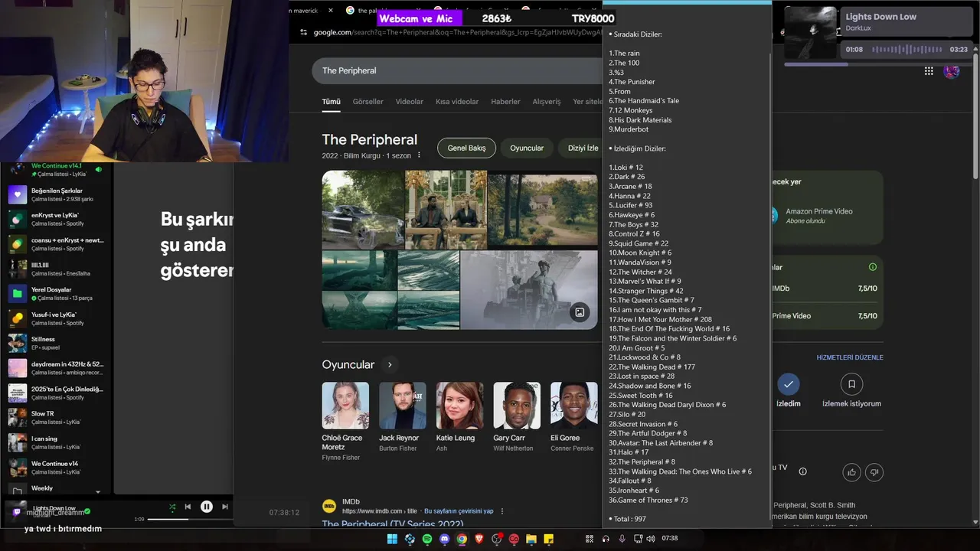Select the Tümü search tab
The height and width of the screenshot is (551, 980).
[331, 102]
